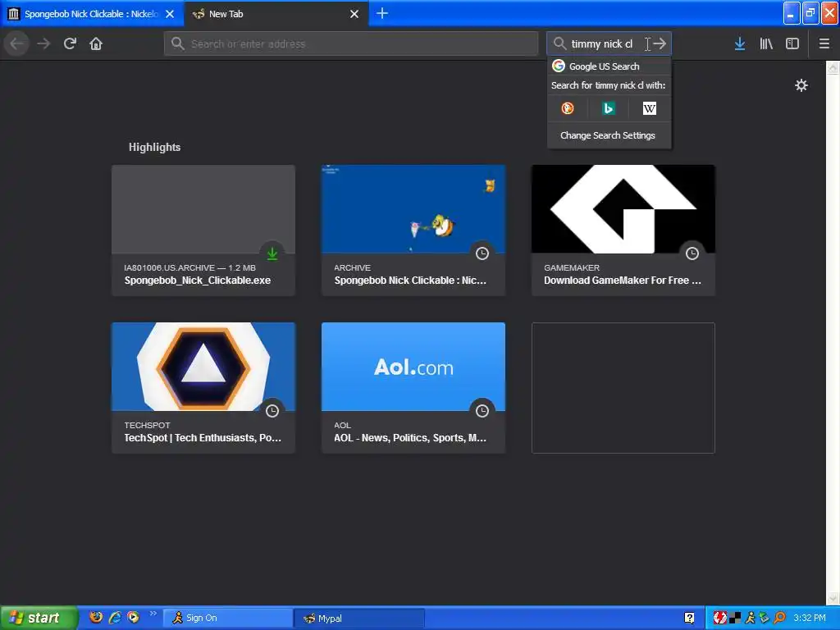This screenshot has height=630, width=840.
Task: Click the orange magnifier tray icon
Action: point(780,619)
